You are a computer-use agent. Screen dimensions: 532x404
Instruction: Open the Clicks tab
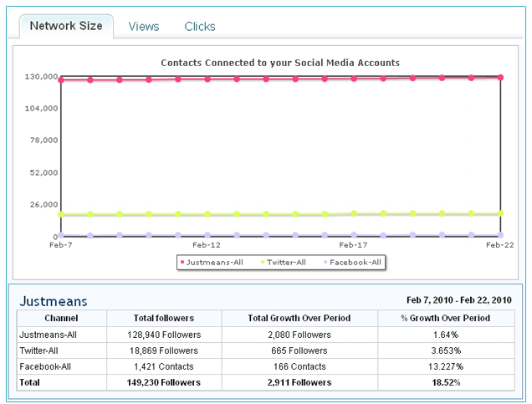click(200, 27)
